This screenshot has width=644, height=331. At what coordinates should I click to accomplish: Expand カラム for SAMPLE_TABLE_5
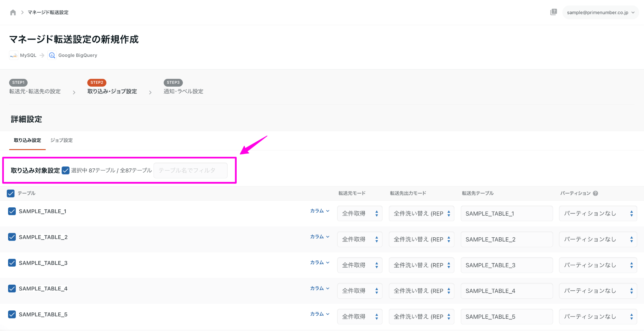320,314
